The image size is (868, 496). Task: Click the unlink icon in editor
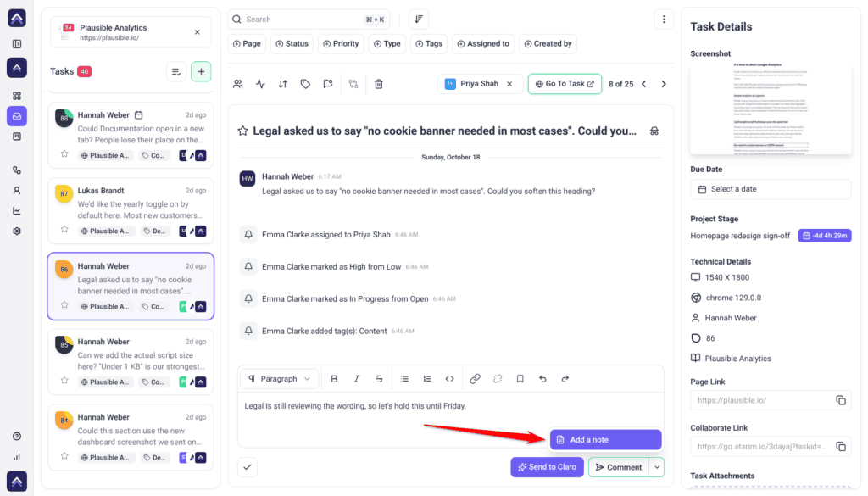pyautogui.click(x=498, y=379)
